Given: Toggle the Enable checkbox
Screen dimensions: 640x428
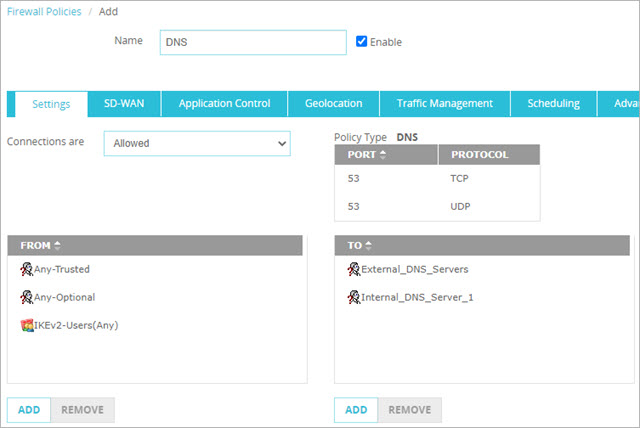Looking at the screenshot, I should [x=362, y=42].
